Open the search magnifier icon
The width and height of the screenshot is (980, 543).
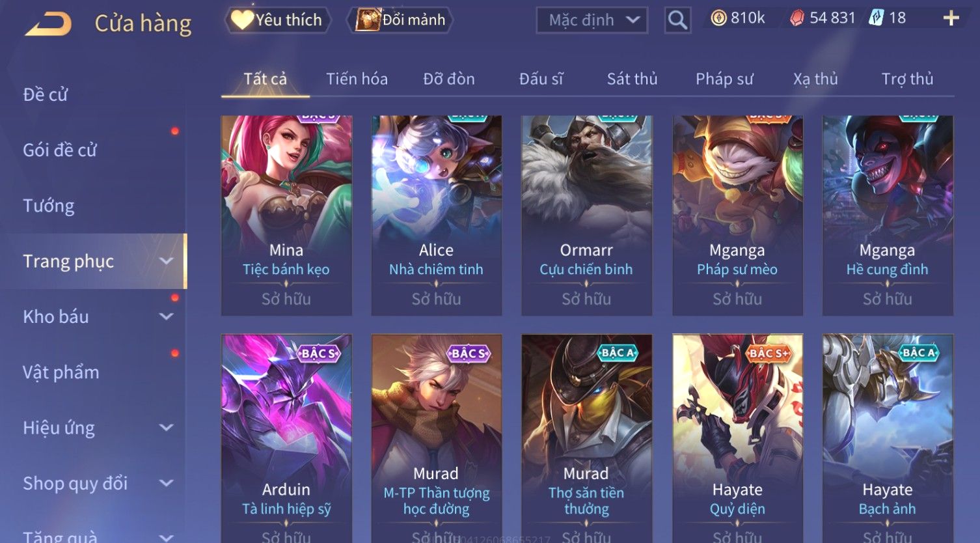677,20
